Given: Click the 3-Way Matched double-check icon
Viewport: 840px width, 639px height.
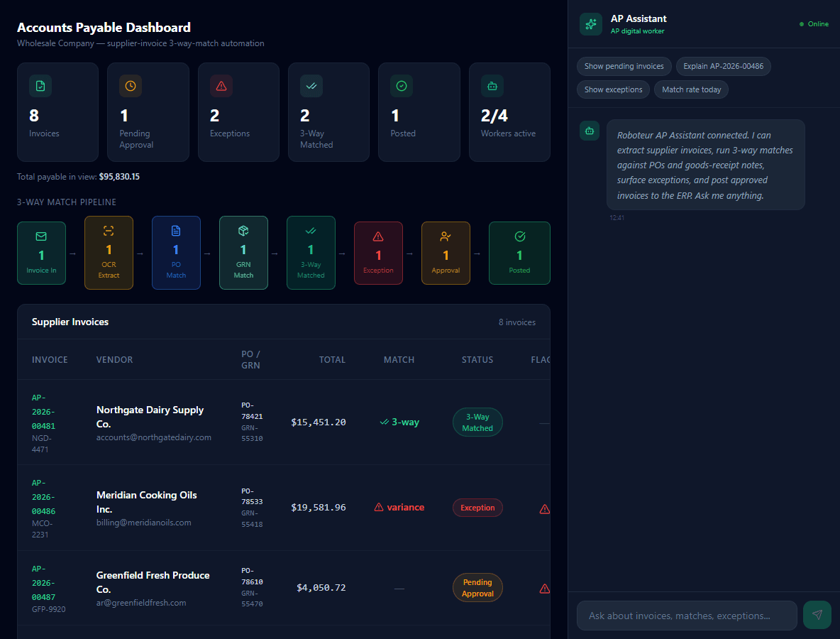Looking at the screenshot, I should (311, 86).
